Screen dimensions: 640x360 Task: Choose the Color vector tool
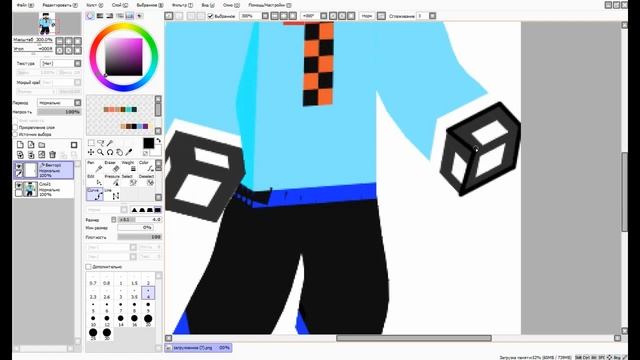point(146,167)
